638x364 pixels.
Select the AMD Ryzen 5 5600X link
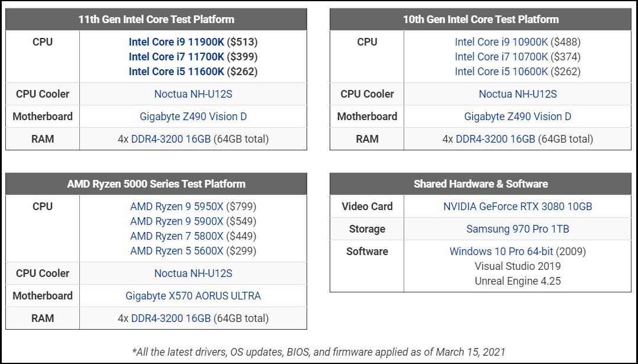point(176,251)
